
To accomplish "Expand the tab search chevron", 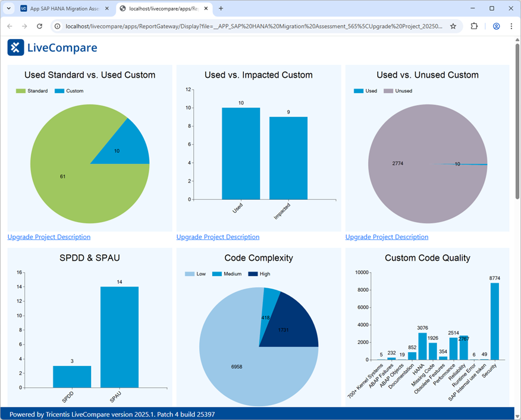I will 8,8.
